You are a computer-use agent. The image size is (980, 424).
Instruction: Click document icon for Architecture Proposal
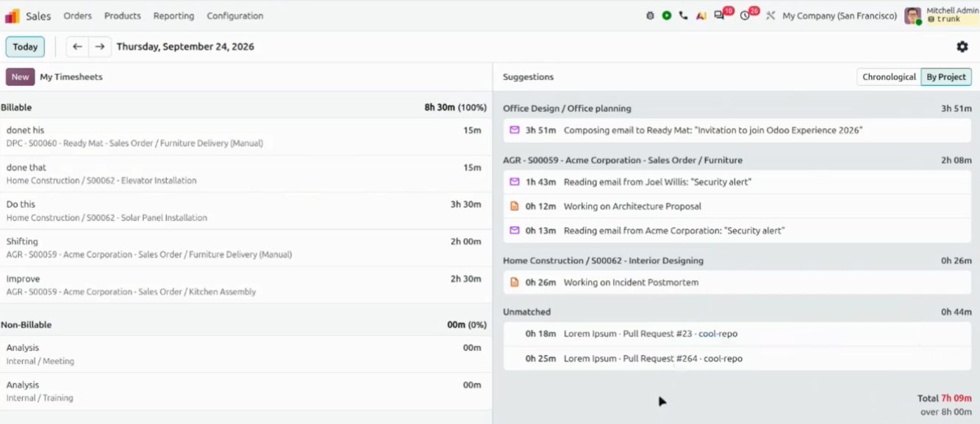coord(515,206)
